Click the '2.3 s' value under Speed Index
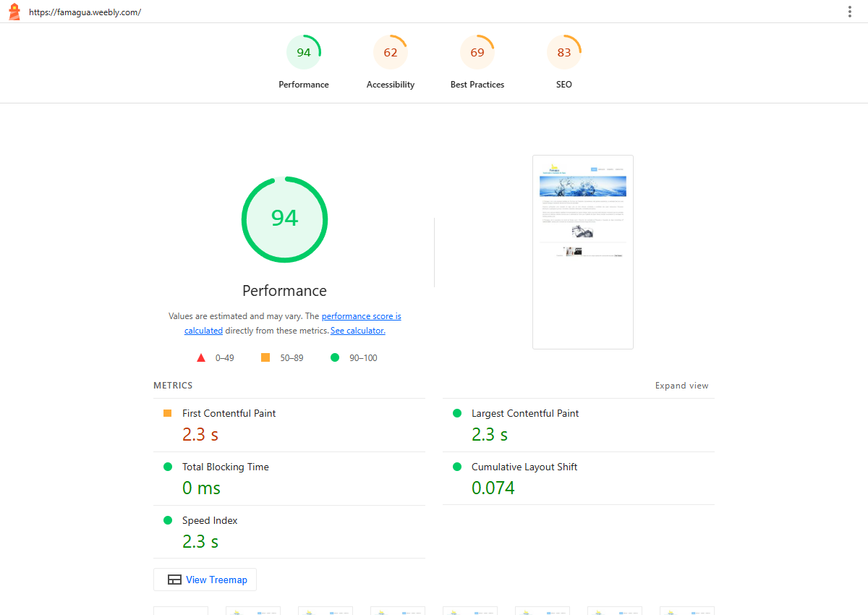 pyautogui.click(x=200, y=541)
